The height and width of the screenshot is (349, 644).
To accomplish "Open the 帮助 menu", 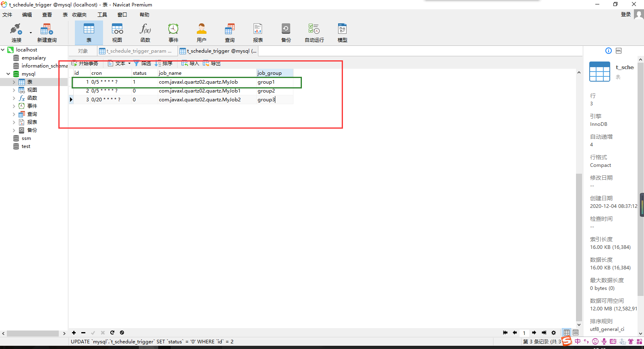I will (x=144, y=15).
